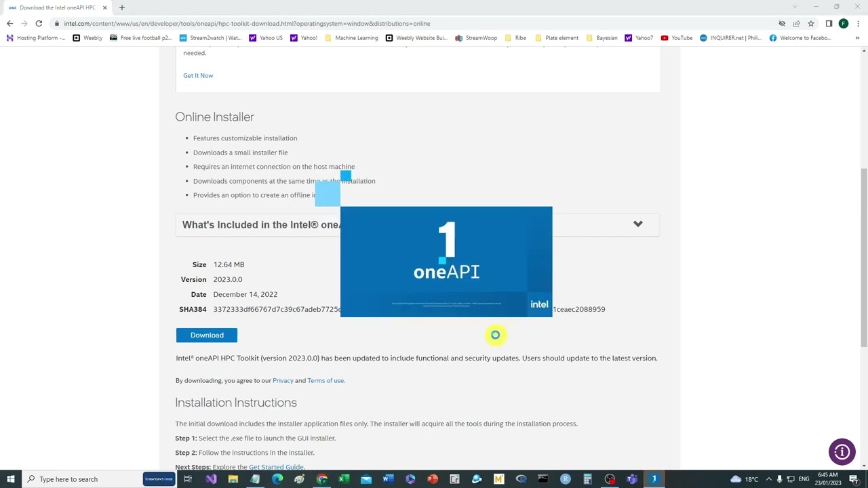This screenshot has width=868, height=488.
Task: Open the Mail app from the taskbar
Action: coord(366,479)
